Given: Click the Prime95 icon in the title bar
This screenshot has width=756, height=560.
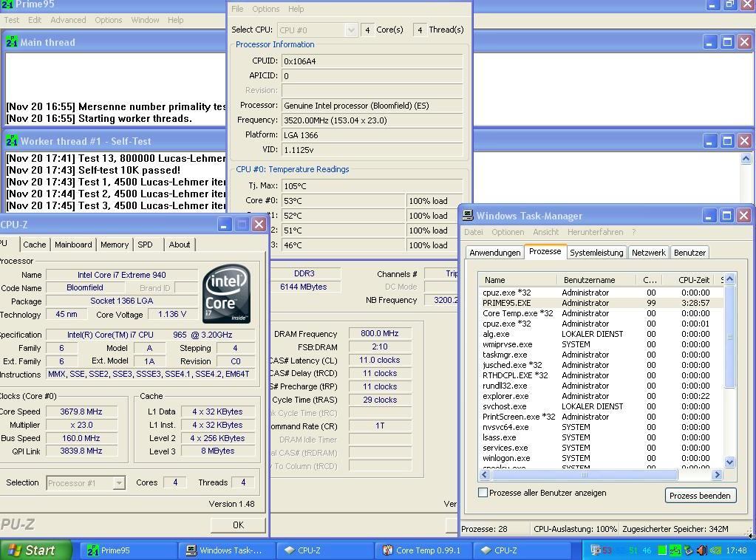Looking at the screenshot, I should click(x=7, y=4).
